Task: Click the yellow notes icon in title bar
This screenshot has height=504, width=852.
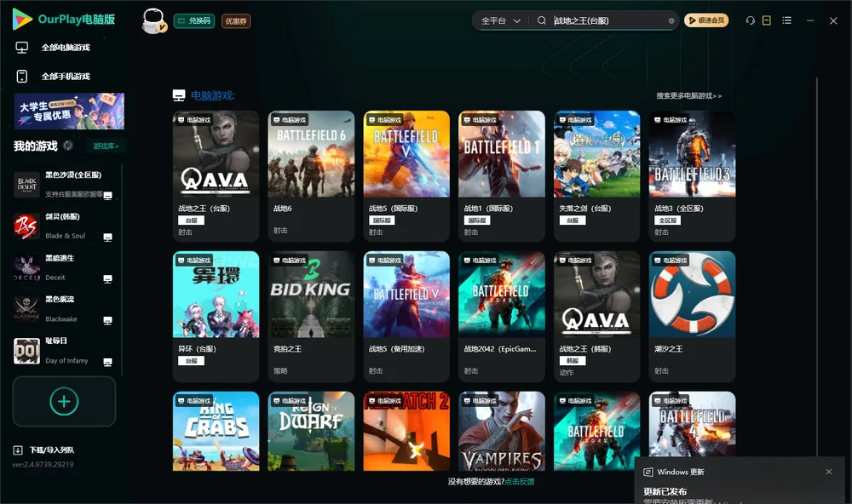Action: (x=767, y=20)
